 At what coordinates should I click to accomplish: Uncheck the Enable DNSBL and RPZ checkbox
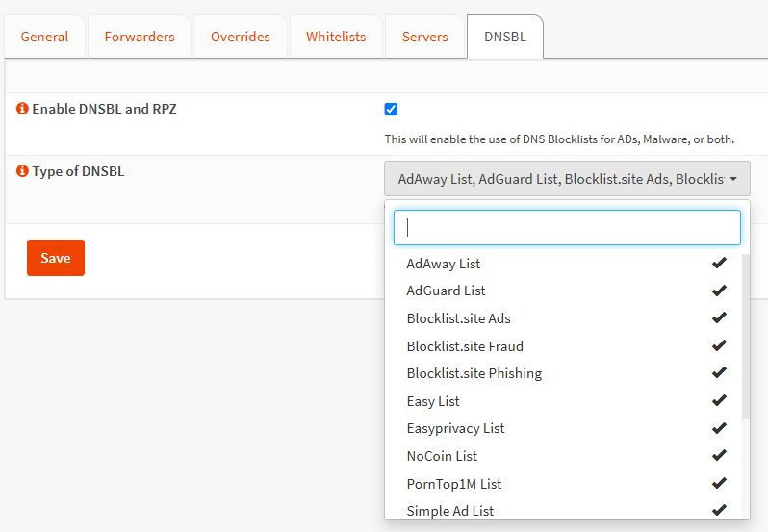click(391, 110)
